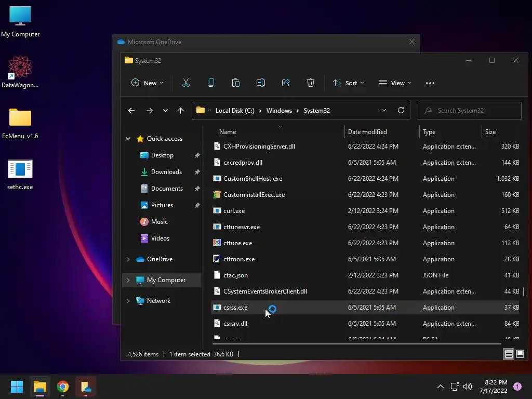
Task: Switch to details view icon in status bar
Action: [x=509, y=354]
